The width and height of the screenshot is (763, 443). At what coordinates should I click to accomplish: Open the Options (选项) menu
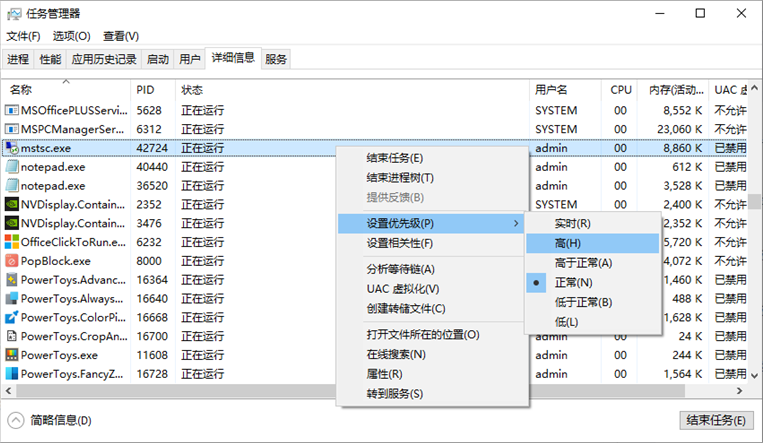pos(72,36)
